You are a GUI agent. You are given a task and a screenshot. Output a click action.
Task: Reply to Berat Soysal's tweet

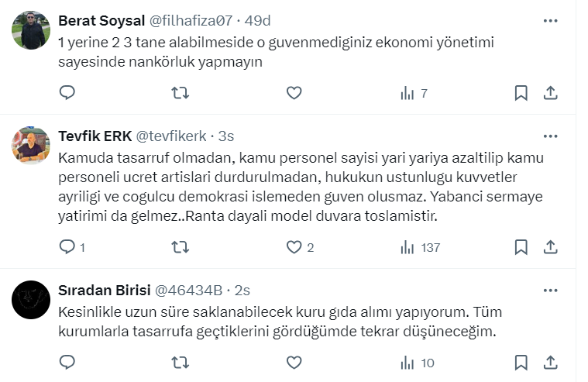67,93
